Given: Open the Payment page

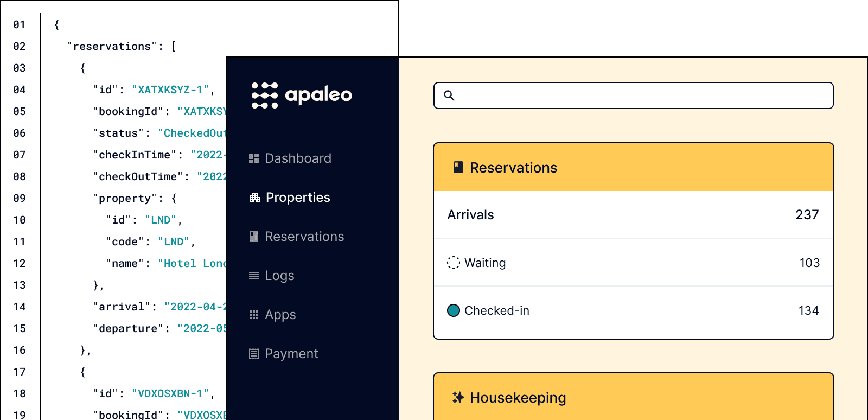Looking at the screenshot, I should click(x=291, y=354).
